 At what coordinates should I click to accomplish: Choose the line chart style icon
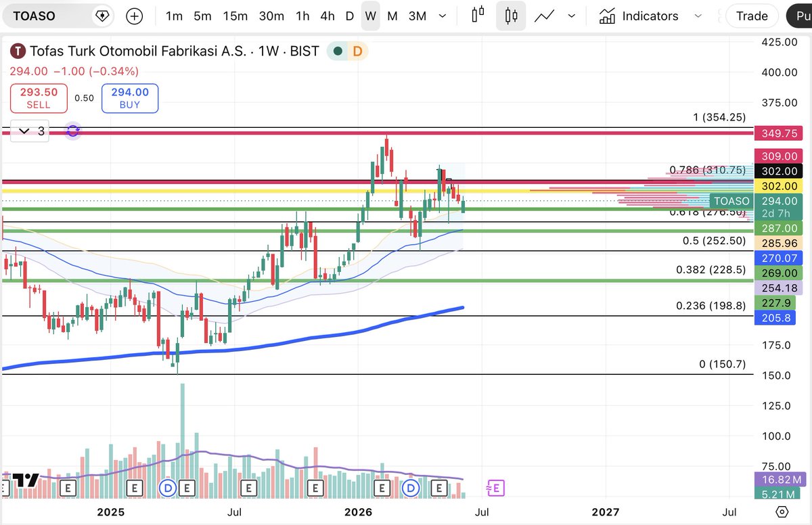(x=545, y=16)
